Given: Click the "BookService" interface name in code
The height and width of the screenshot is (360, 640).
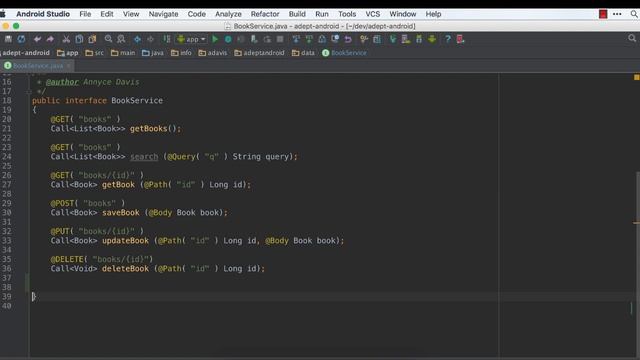Looking at the screenshot, I should (137, 100).
